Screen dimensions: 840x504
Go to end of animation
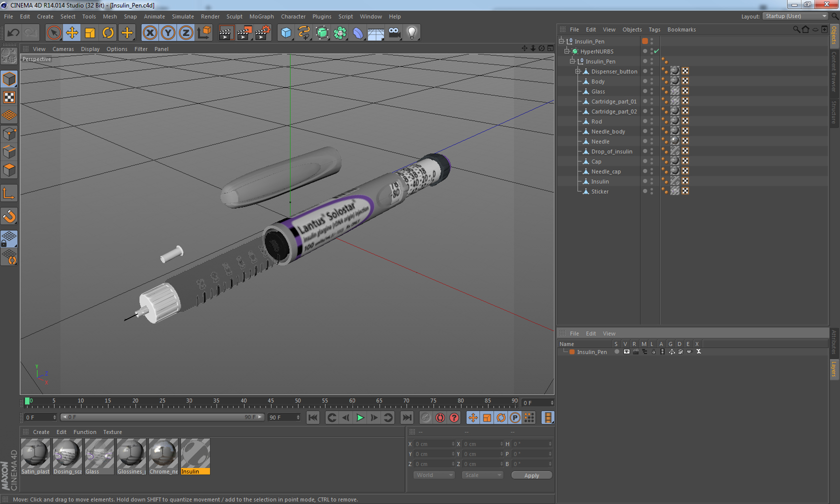click(x=407, y=417)
